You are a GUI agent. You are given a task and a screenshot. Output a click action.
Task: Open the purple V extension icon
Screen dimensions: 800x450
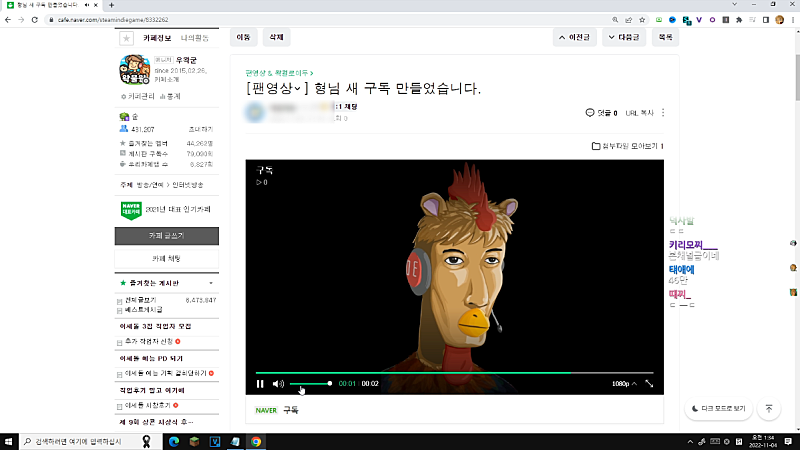(x=699, y=20)
